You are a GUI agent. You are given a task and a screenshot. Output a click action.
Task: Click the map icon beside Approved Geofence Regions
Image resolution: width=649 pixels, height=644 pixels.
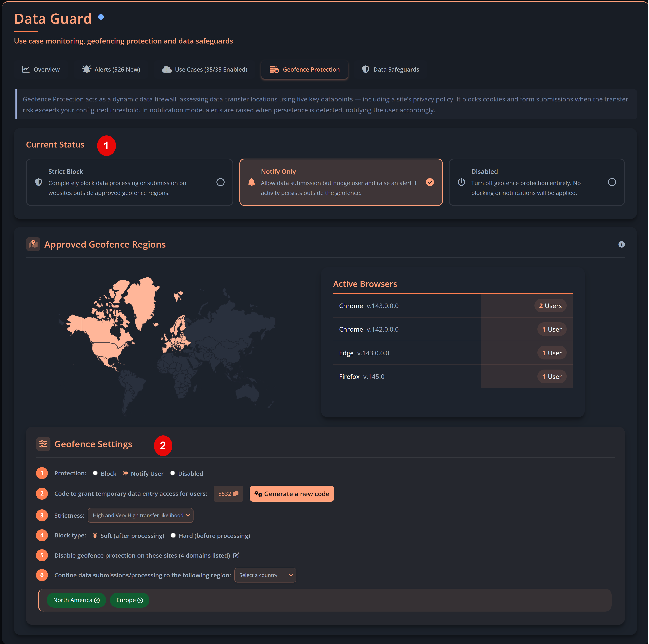[x=33, y=244]
